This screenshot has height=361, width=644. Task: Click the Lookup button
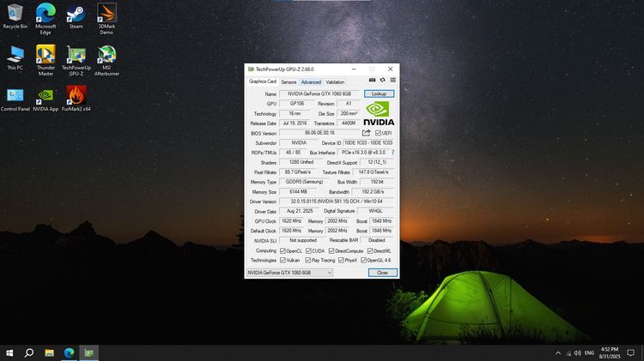coord(380,93)
